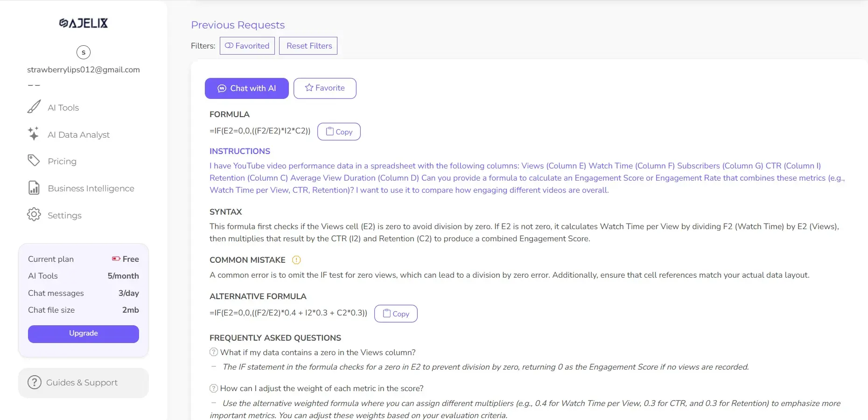Open the Pricing section from sidebar
Image resolution: width=868 pixels, height=420 pixels.
coord(62,161)
